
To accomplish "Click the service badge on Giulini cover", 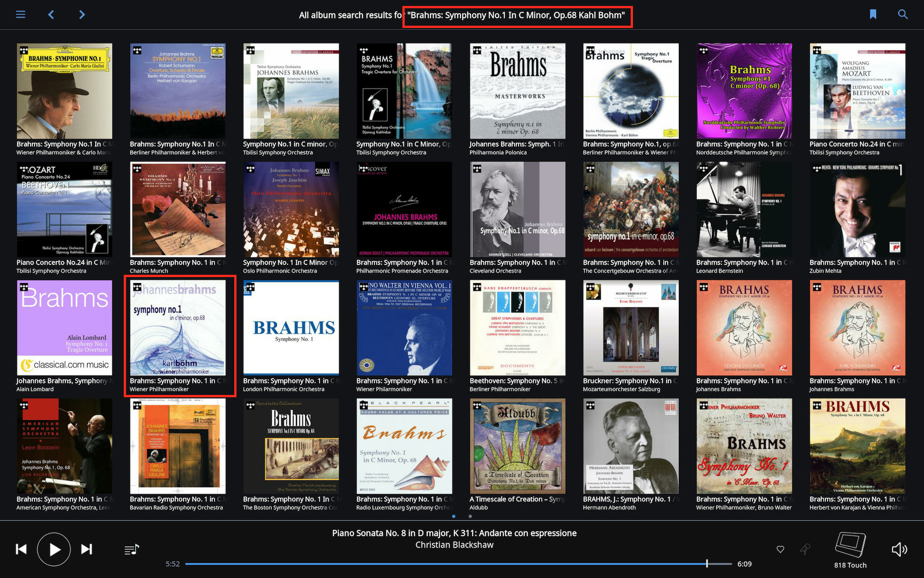I will click(x=24, y=50).
